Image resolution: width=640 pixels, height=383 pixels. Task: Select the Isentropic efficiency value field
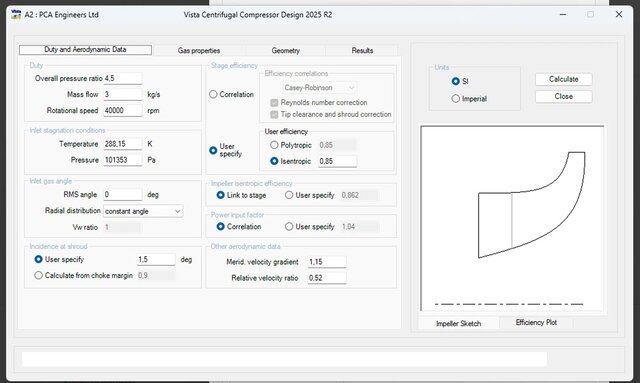(337, 161)
